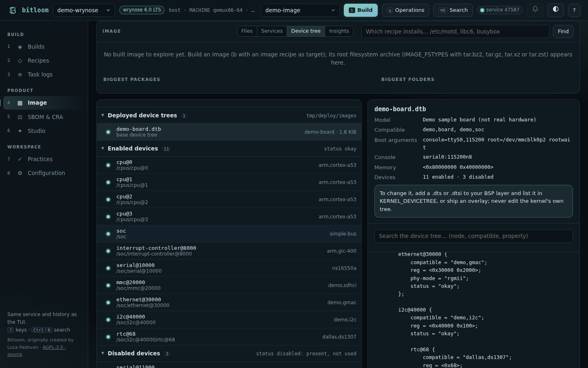Image resolution: width=588 pixels, height=368 pixels.
Task: Click the status dot beside soc
Action: click(108, 234)
